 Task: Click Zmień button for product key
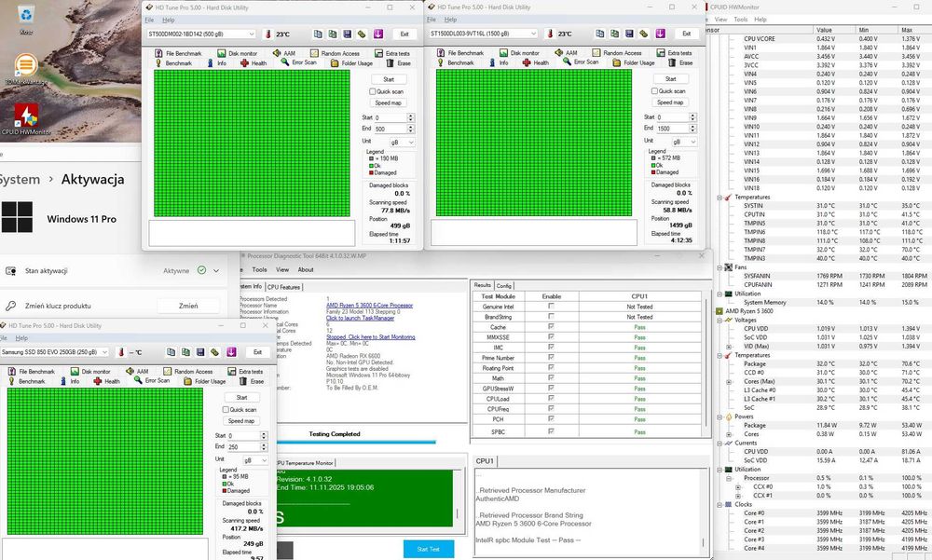point(188,306)
